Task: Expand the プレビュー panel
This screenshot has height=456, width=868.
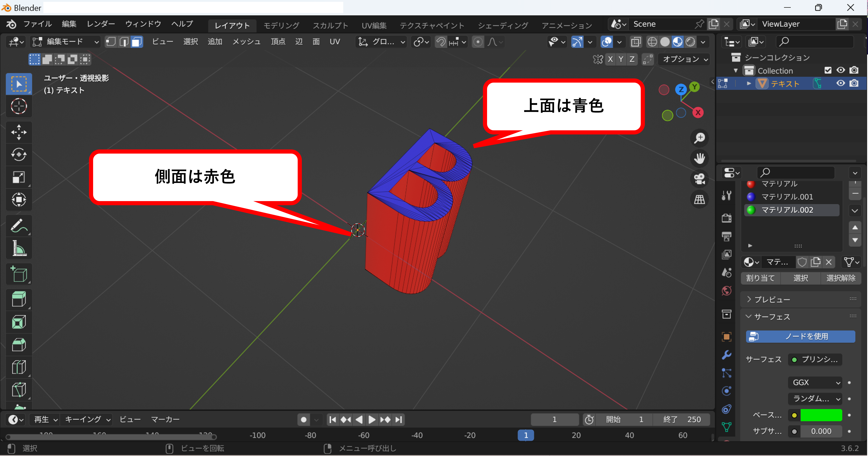Action: click(772, 299)
